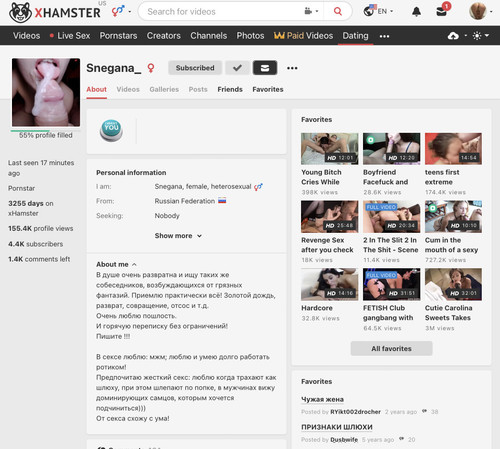The height and width of the screenshot is (449, 500).
Task: Select the Favorites profile tab
Action: pyautogui.click(x=268, y=89)
